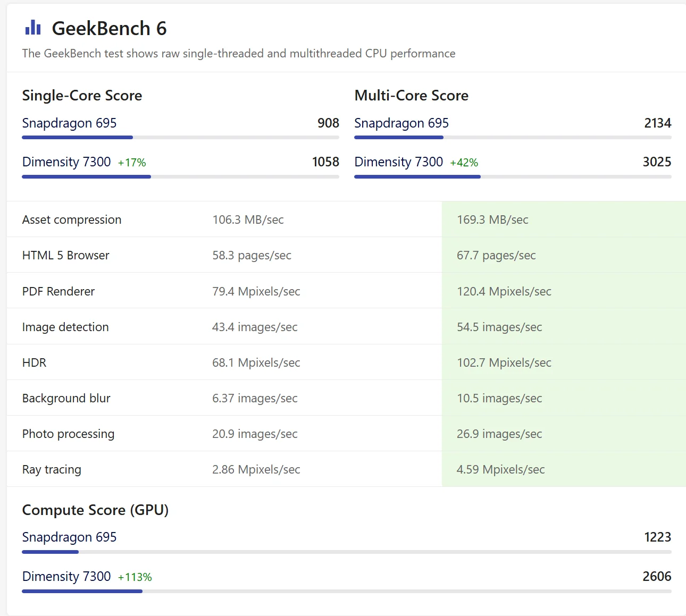686x616 pixels.
Task: Open Snapdragon 695 link under Single-Core Score
Action: [69, 123]
